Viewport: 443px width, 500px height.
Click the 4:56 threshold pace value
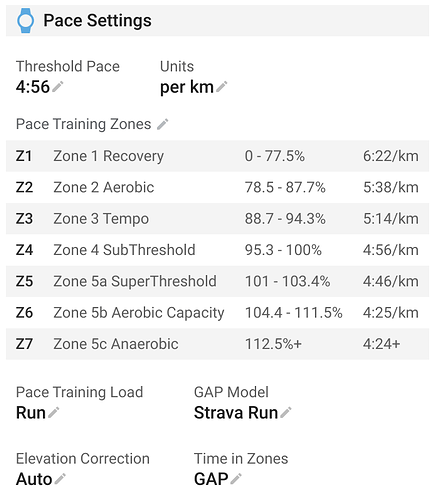[x=33, y=87]
